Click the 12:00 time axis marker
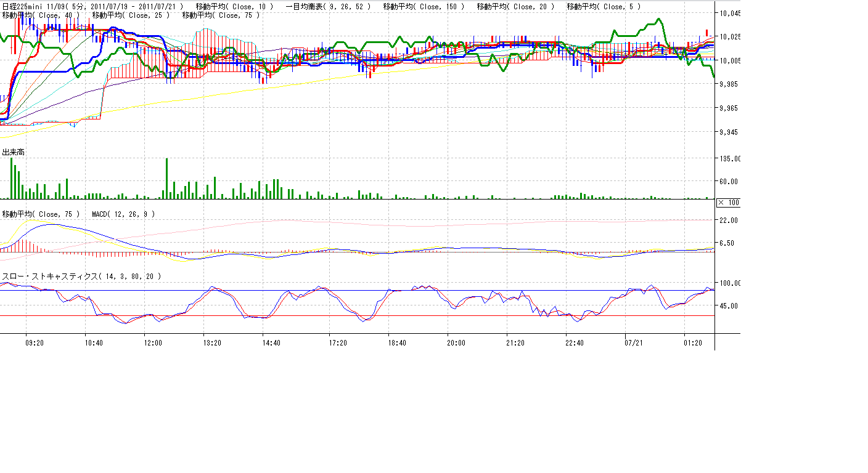This screenshot has width=868, height=473. pos(152,343)
